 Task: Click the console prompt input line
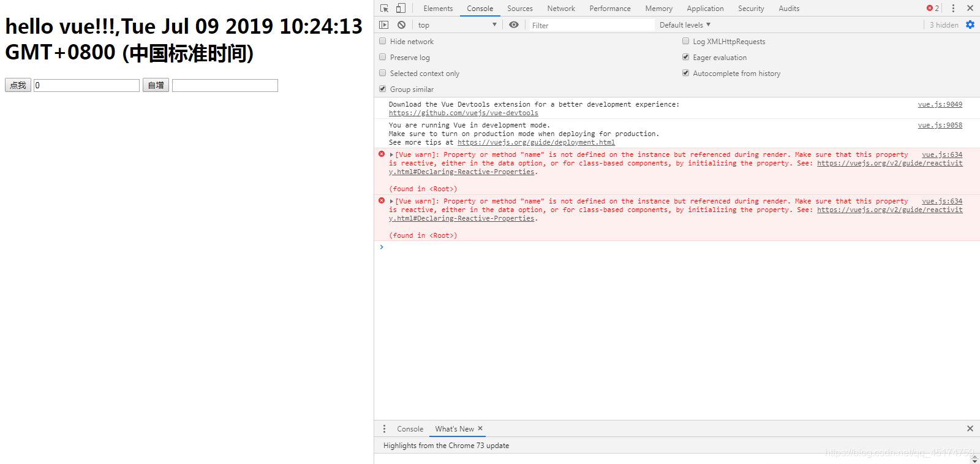point(677,247)
